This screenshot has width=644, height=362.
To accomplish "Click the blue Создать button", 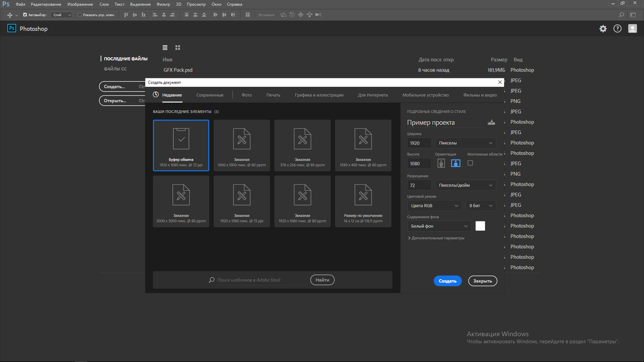I will click(448, 281).
